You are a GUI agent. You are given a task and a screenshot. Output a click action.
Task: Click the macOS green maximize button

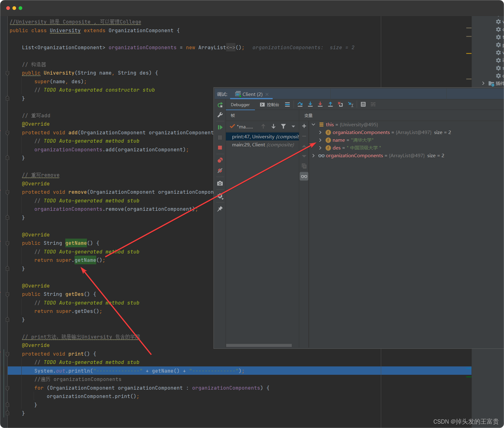point(20,8)
